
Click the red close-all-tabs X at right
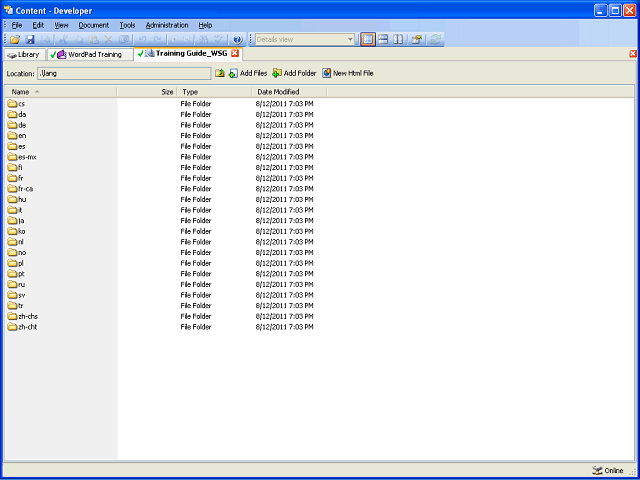[x=633, y=53]
